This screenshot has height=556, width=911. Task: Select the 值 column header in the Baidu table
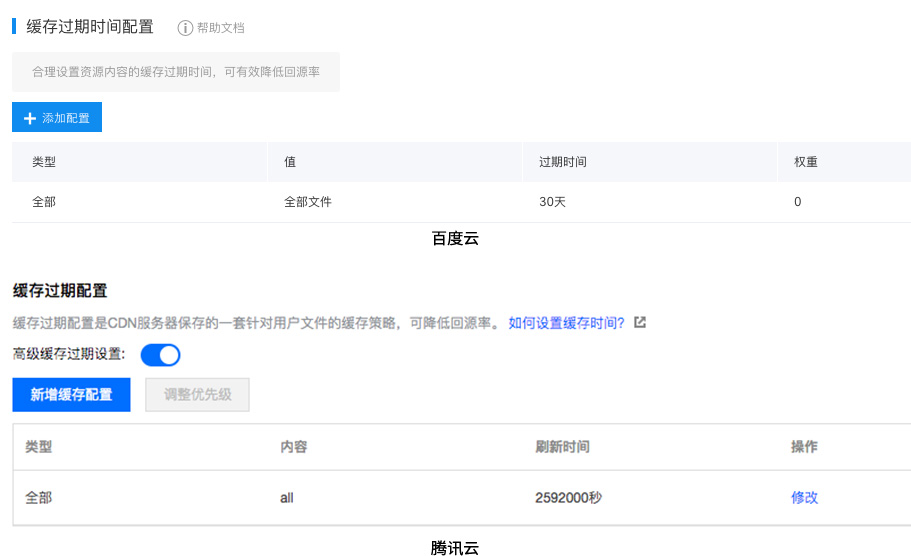(x=290, y=162)
